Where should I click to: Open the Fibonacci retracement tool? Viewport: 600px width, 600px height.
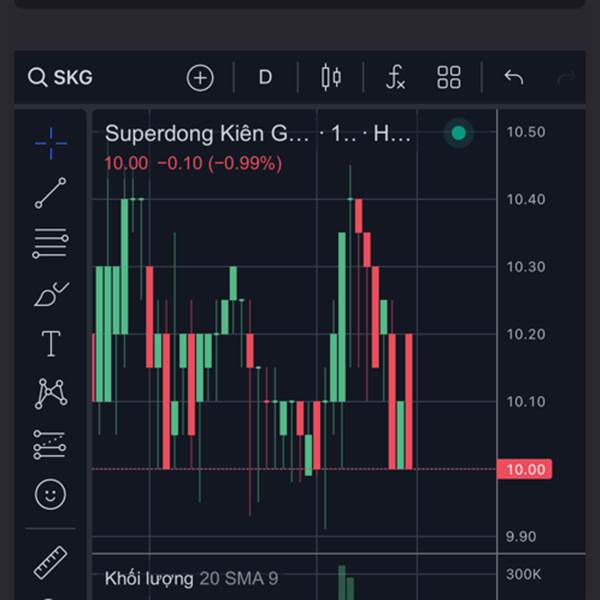coord(51,243)
